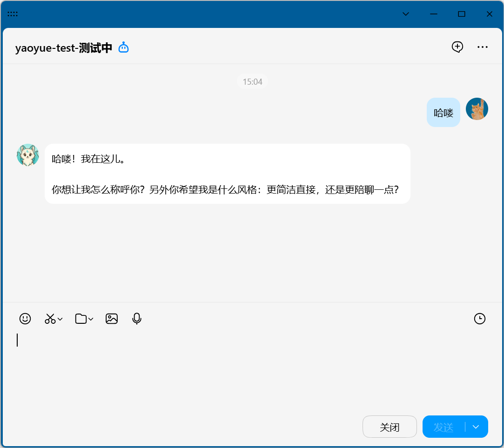Image resolution: width=504 pixels, height=448 pixels.
Task: Click into the message input area
Action: pos(251,368)
